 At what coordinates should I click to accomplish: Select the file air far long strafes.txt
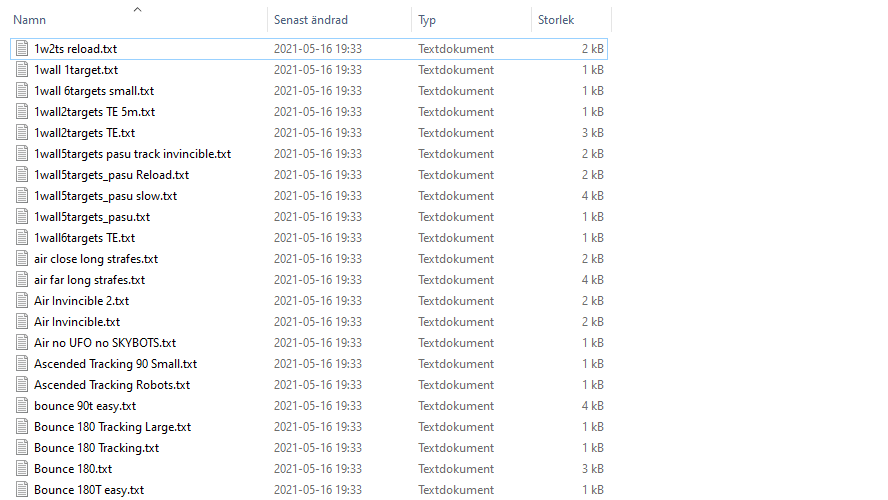pos(89,280)
